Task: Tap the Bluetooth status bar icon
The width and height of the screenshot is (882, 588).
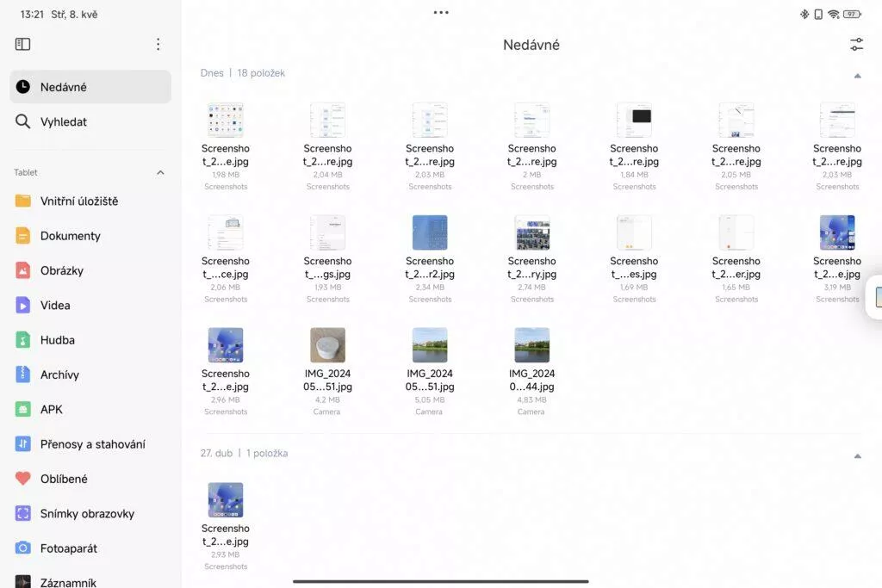Action: (804, 14)
